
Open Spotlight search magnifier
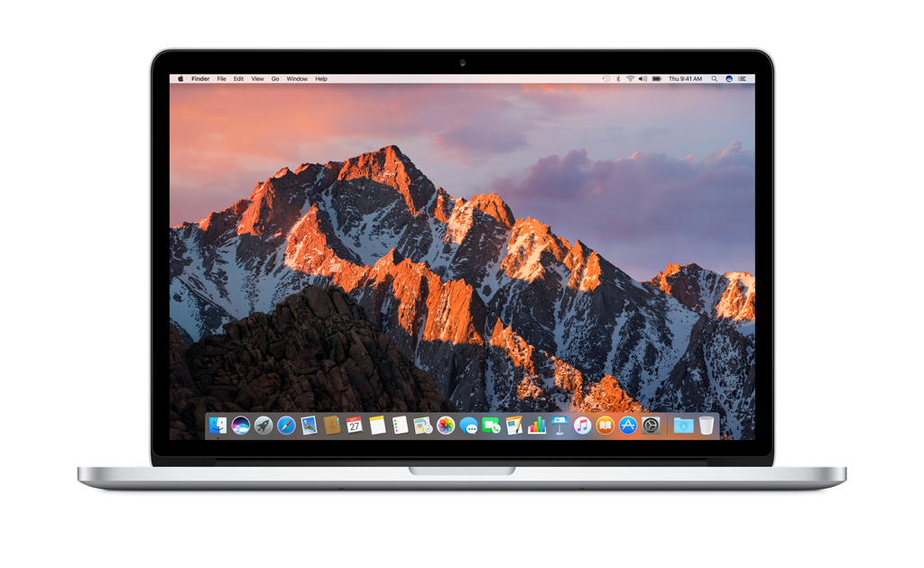tap(715, 78)
